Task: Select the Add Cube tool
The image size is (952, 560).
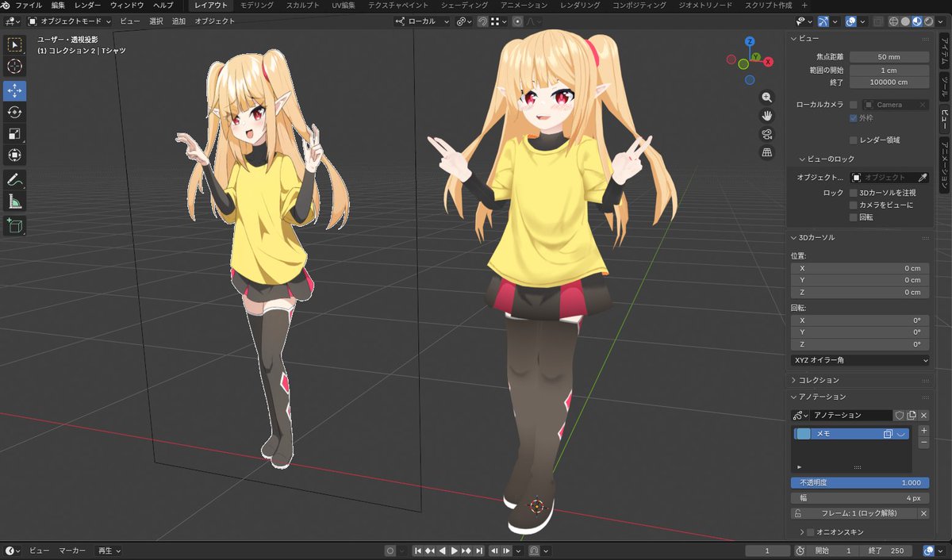Action: point(14,227)
